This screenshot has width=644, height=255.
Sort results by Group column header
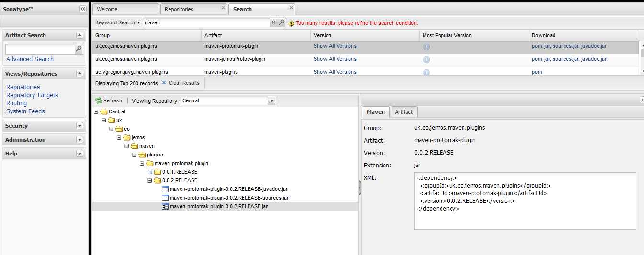pos(147,35)
